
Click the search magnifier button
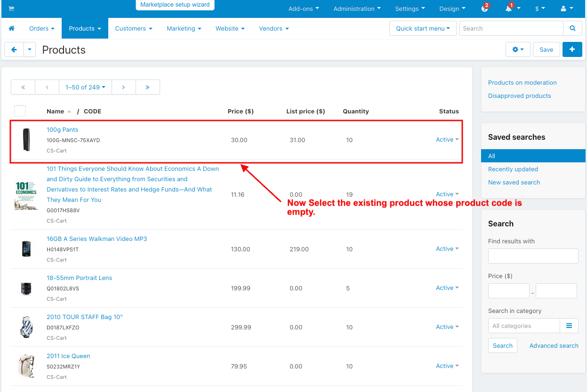pyautogui.click(x=572, y=28)
